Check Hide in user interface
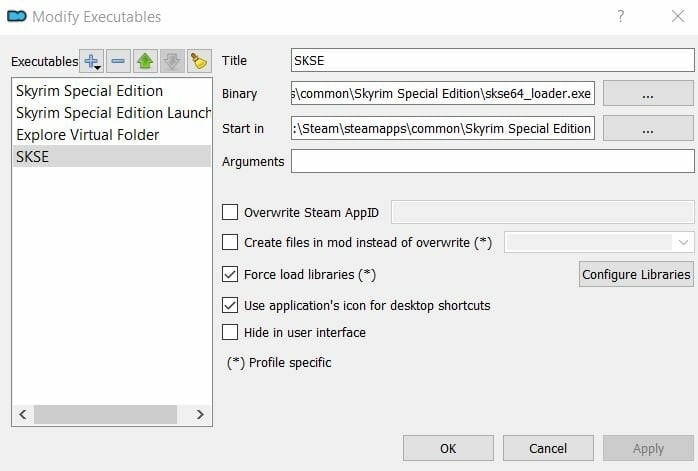698x471 pixels. (x=230, y=332)
